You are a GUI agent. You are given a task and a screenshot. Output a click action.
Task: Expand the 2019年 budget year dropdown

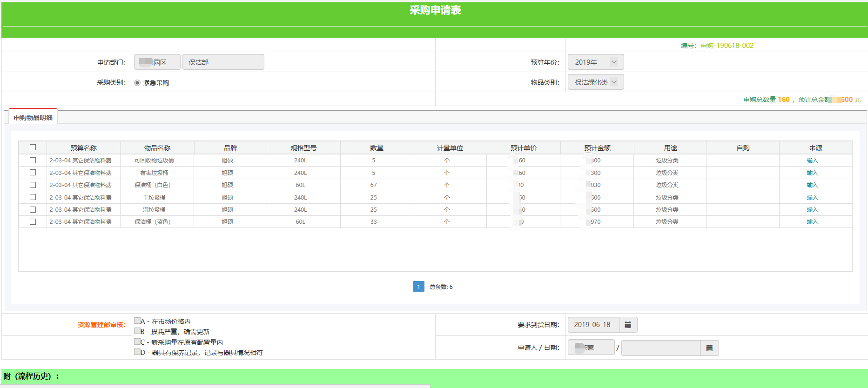click(x=595, y=62)
